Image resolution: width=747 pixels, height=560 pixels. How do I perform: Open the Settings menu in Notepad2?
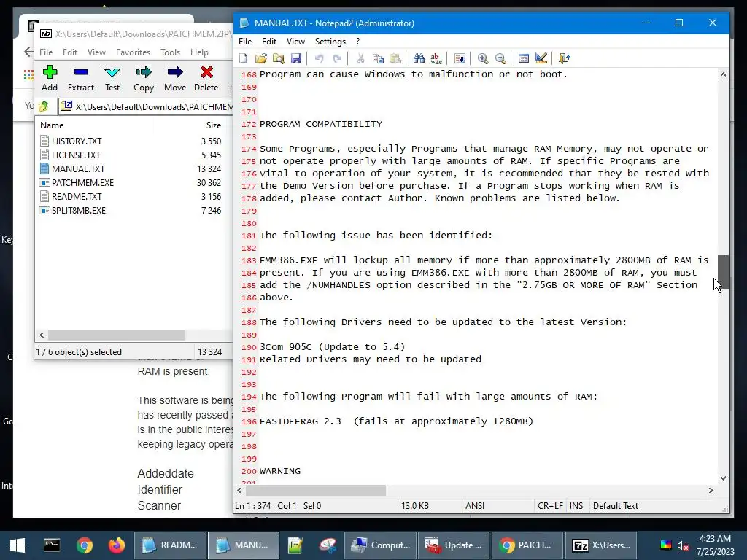click(330, 42)
